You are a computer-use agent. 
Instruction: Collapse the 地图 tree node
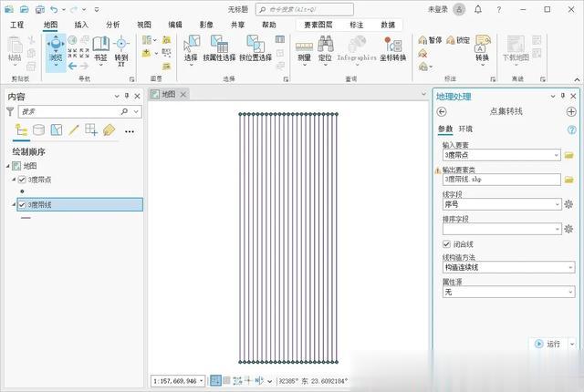point(8,166)
